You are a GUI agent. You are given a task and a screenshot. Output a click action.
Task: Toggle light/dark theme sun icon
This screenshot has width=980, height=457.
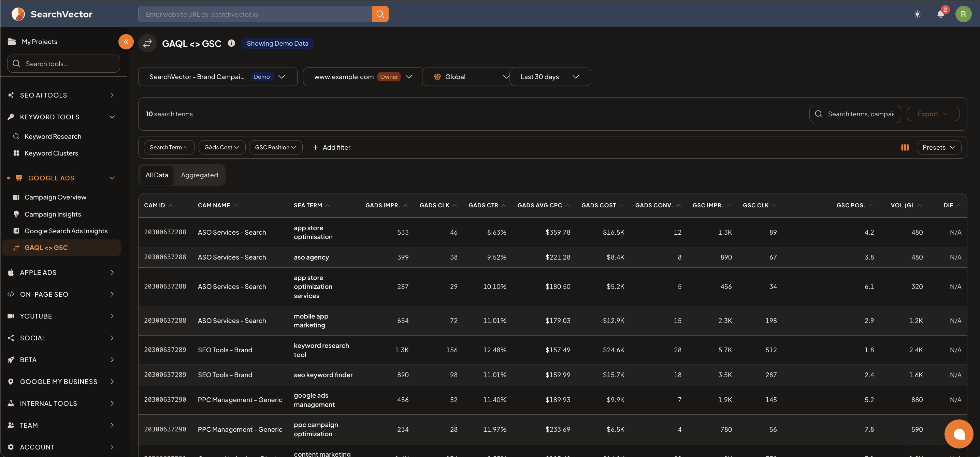(917, 14)
